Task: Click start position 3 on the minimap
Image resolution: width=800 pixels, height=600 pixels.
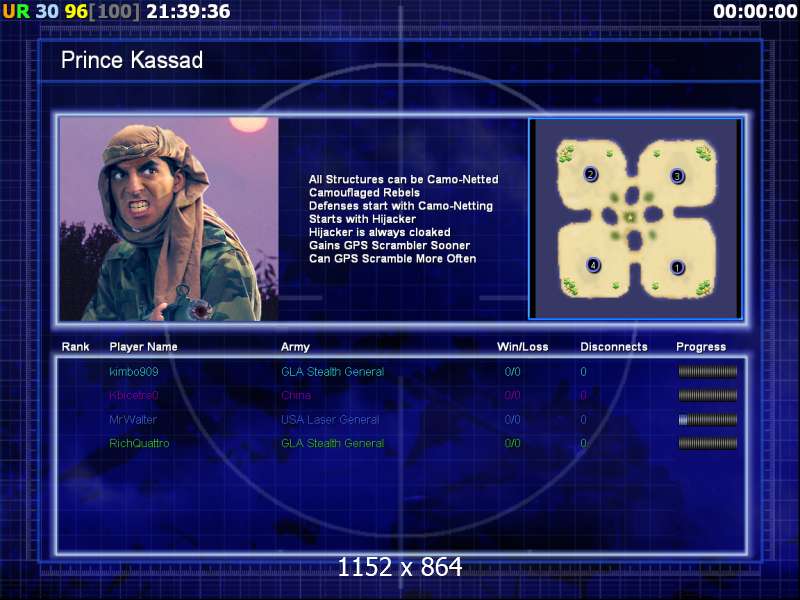Action: coord(677,176)
